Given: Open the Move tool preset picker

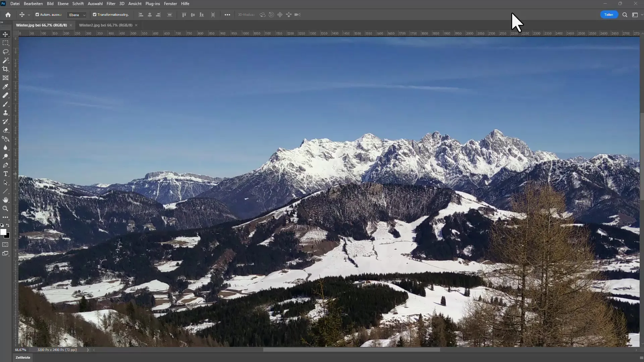Looking at the screenshot, I should tap(29, 15).
